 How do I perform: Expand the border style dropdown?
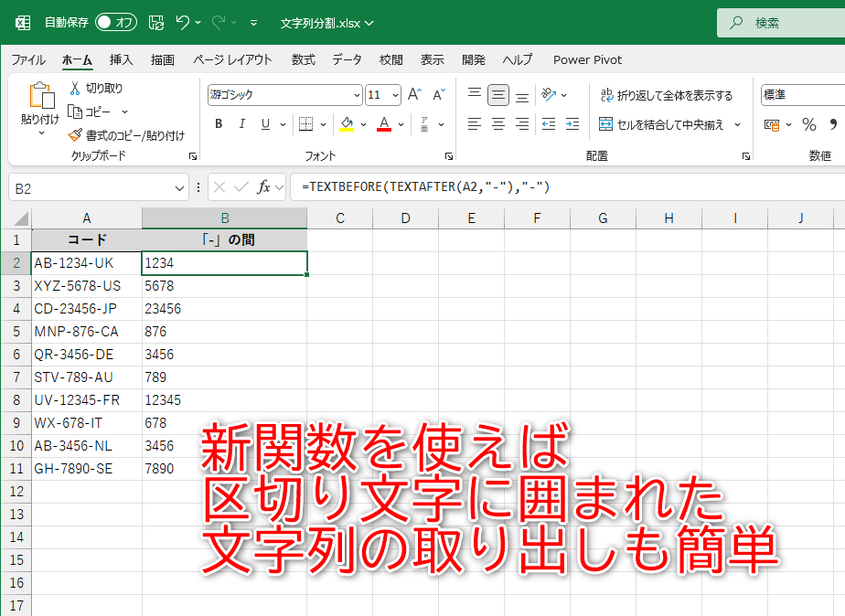click(323, 123)
